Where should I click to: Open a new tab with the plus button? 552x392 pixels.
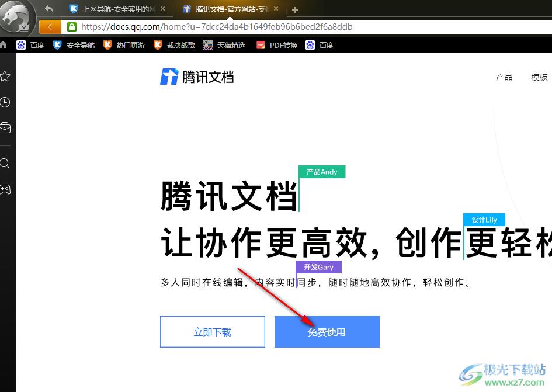tap(294, 9)
